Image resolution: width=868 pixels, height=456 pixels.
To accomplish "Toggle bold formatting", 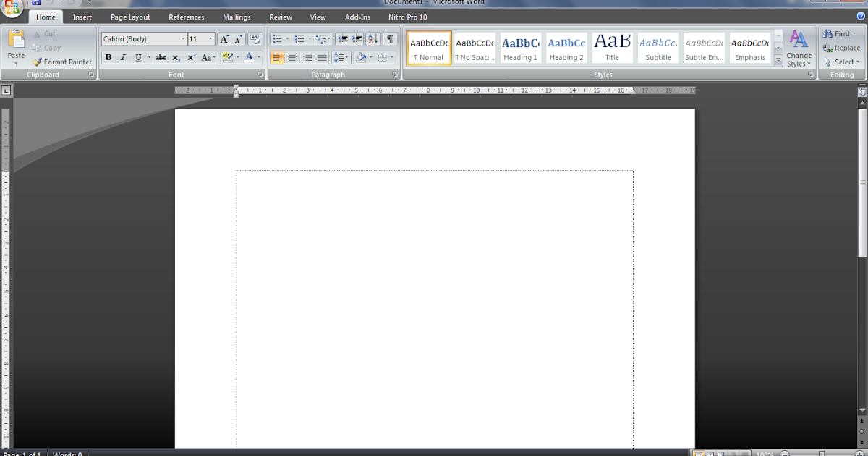I will pyautogui.click(x=108, y=56).
